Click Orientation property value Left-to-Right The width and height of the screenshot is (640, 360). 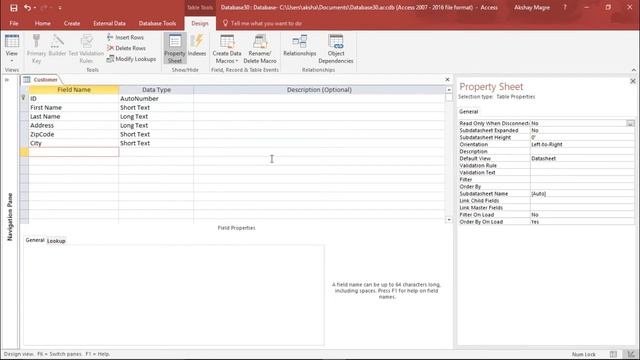coord(582,144)
